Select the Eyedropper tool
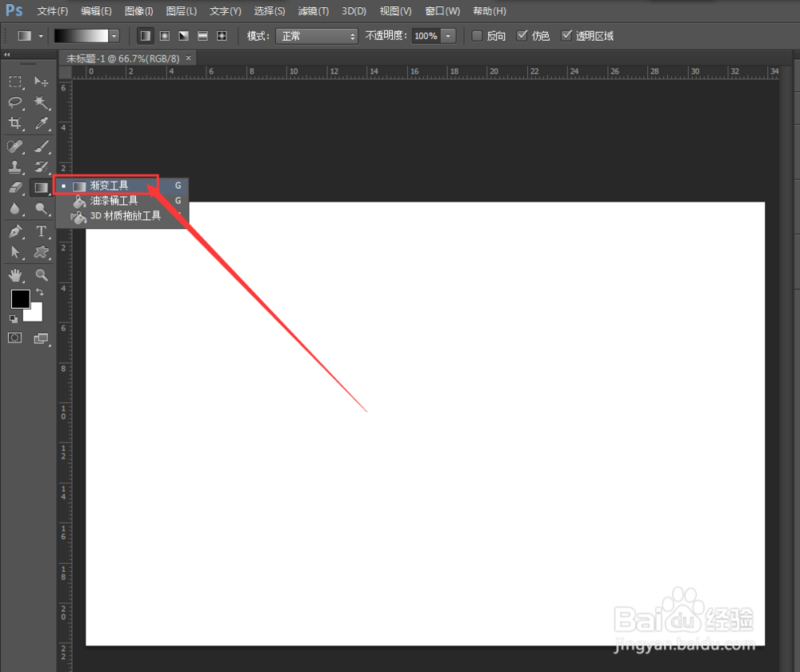Viewport: 800px width, 672px height. (x=42, y=123)
